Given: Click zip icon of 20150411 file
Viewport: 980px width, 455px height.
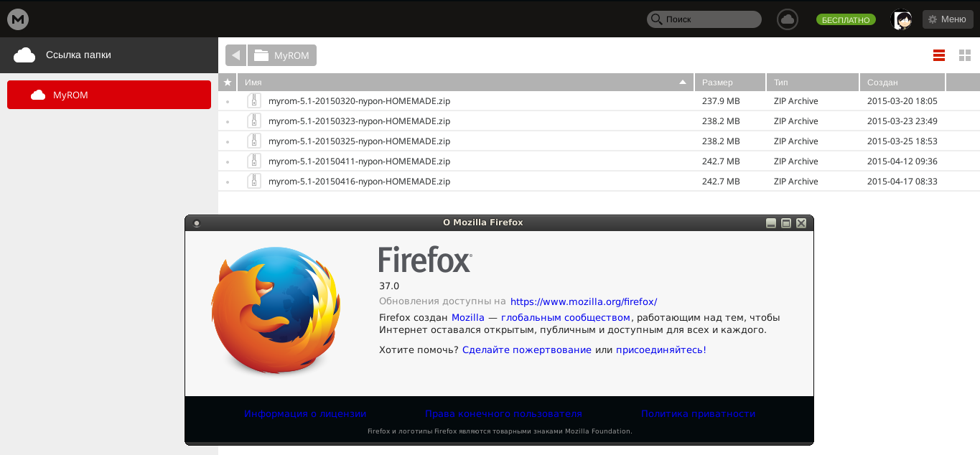Looking at the screenshot, I should click(253, 161).
